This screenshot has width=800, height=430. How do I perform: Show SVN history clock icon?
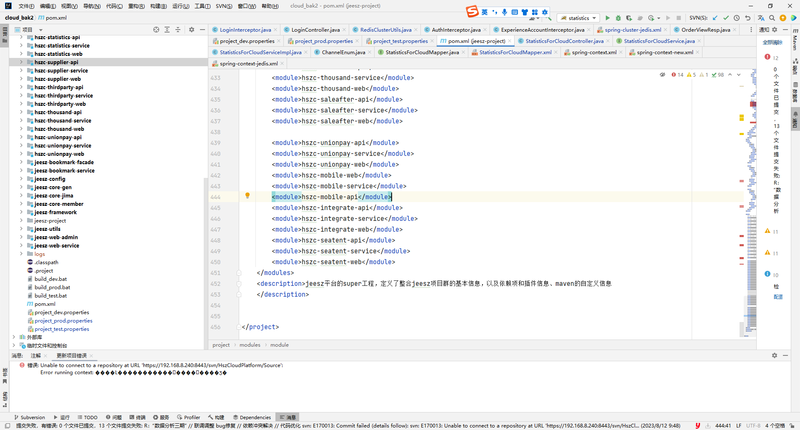click(737, 18)
